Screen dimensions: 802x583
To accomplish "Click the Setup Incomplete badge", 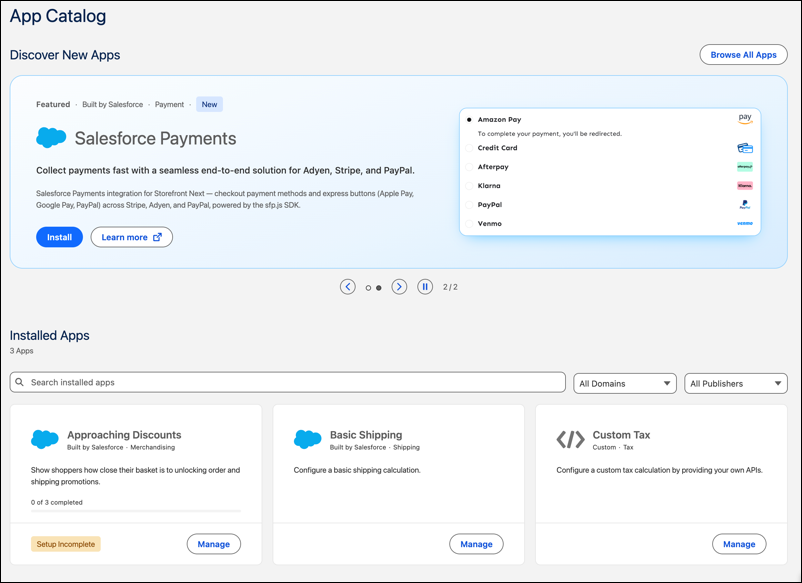I will [65, 544].
